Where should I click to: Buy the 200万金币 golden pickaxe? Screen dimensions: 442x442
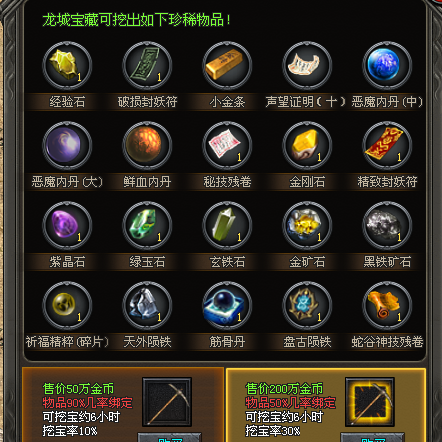372,437
